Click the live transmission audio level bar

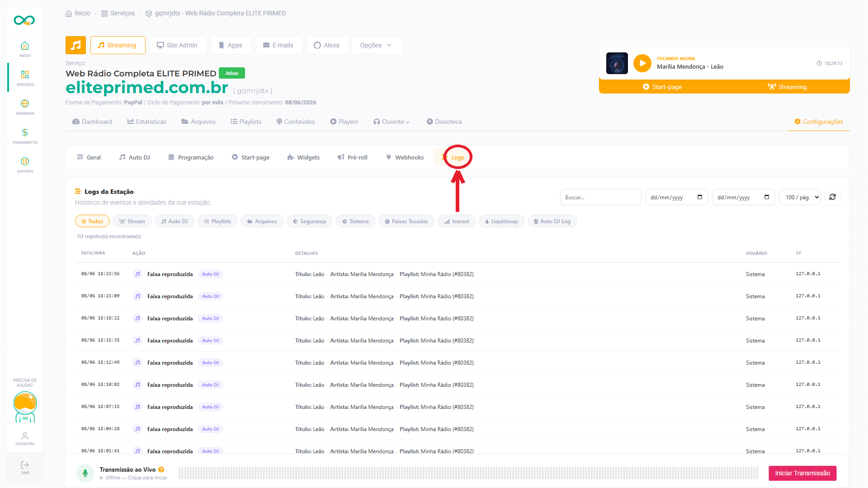(x=468, y=473)
